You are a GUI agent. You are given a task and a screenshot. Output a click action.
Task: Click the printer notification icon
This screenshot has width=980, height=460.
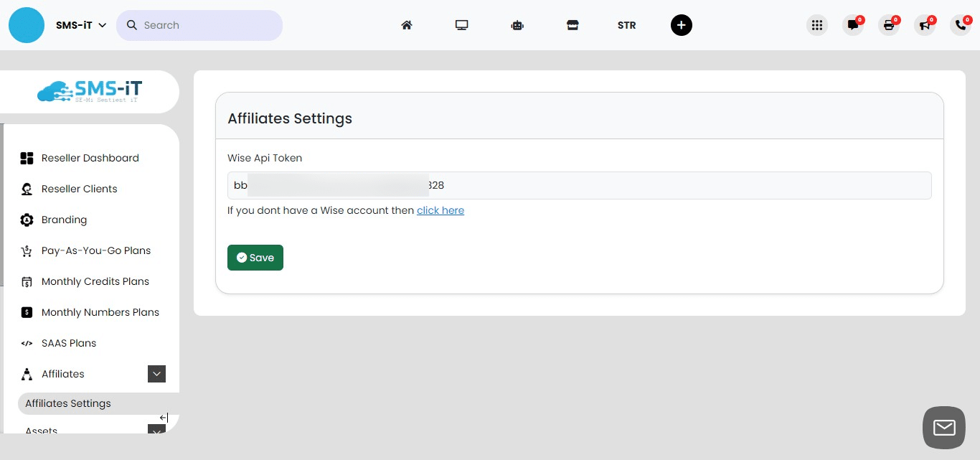pyautogui.click(x=889, y=25)
